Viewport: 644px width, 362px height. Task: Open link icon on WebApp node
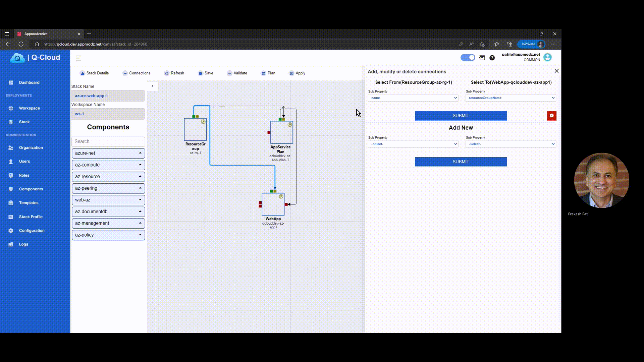point(281,196)
